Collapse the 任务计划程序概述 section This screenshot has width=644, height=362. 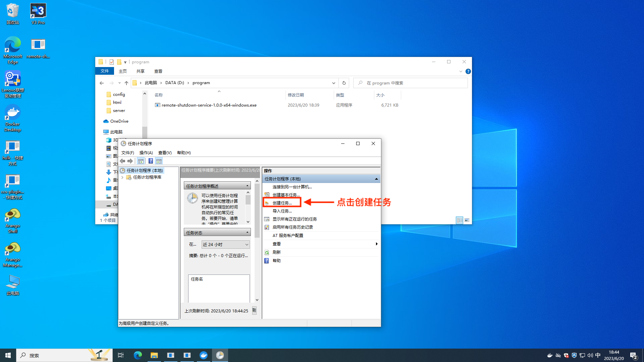[248, 186]
